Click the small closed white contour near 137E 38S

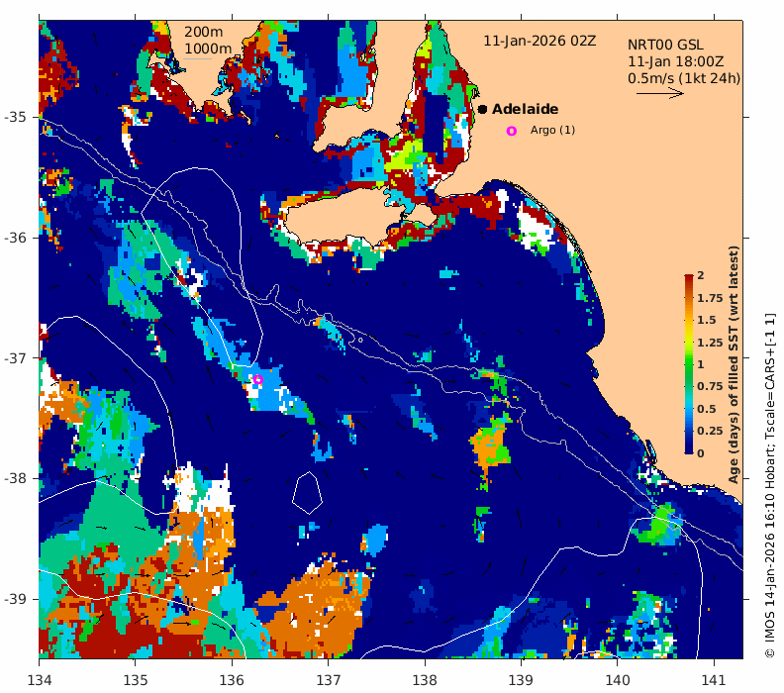point(307,493)
